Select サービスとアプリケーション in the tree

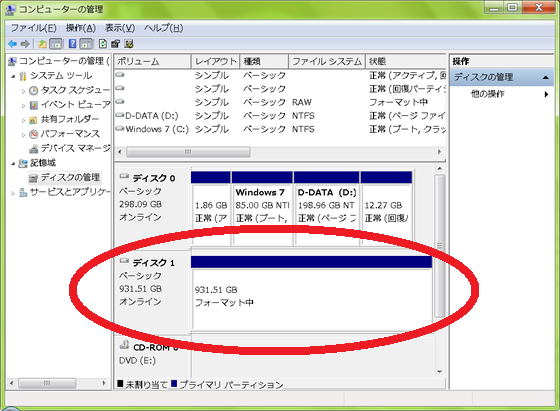(65, 192)
